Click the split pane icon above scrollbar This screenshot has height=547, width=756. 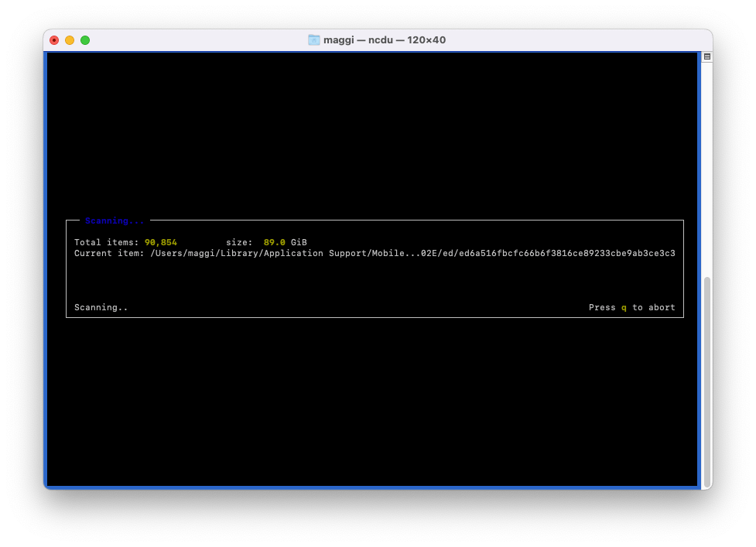pyautogui.click(x=706, y=56)
